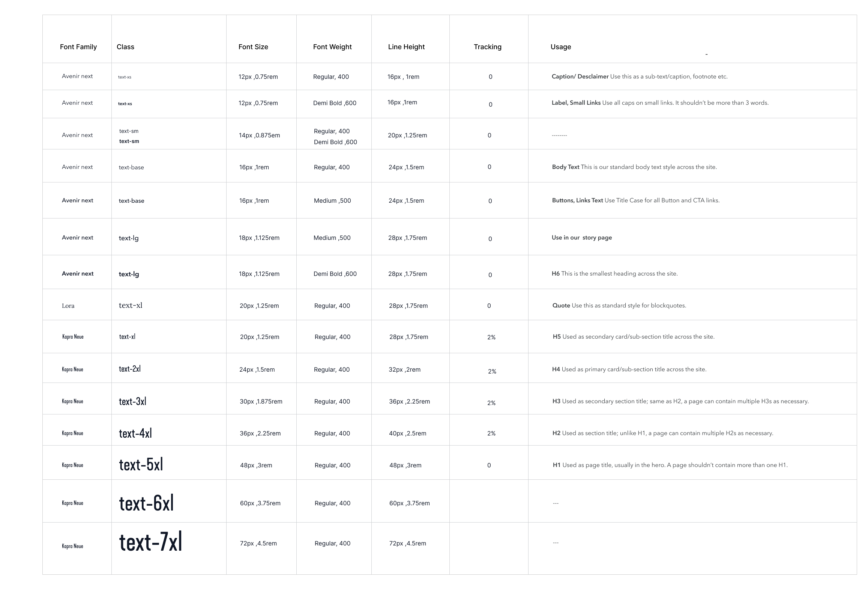This screenshot has height=589, width=868.
Task: Click the text-5xl class sample
Action: 141,465
